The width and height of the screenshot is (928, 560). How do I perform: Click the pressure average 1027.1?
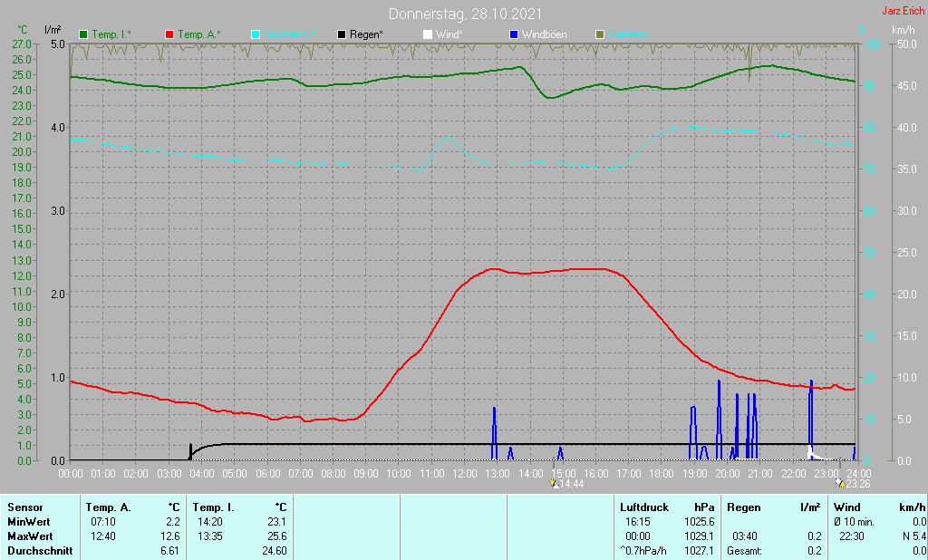(x=699, y=551)
